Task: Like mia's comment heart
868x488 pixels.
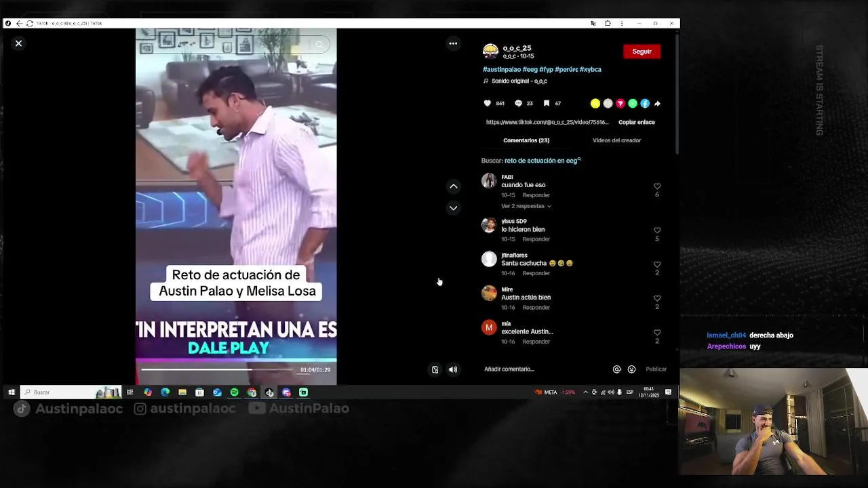Action: click(x=657, y=333)
